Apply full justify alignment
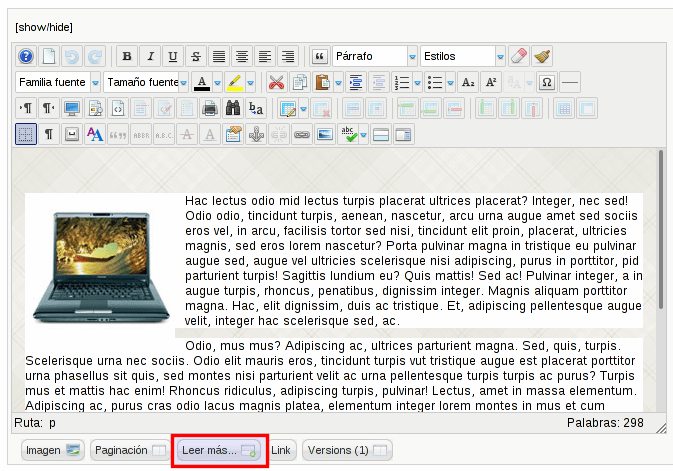 coord(219,56)
